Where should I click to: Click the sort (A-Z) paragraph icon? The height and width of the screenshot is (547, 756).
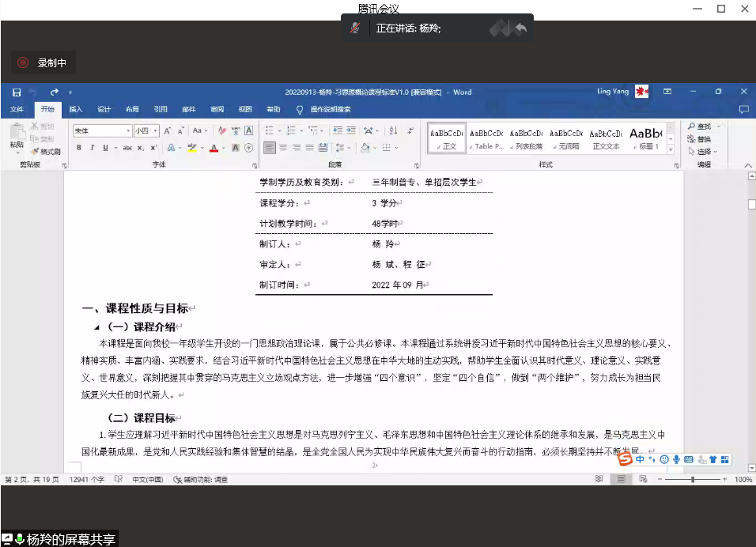(393, 130)
